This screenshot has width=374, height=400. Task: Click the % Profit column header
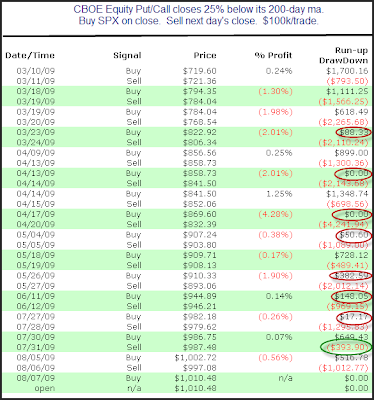pos(273,55)
